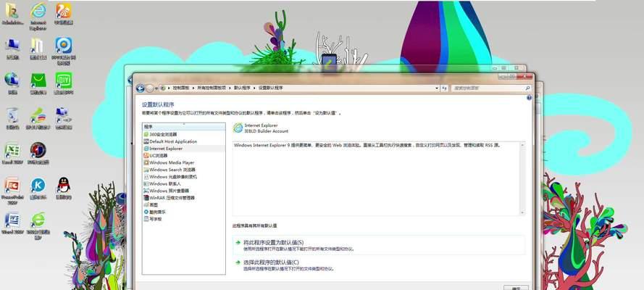Select WinRAR 压缩文件管理器 in the list
The image size is (644, 290).
[x=184, y=198]
